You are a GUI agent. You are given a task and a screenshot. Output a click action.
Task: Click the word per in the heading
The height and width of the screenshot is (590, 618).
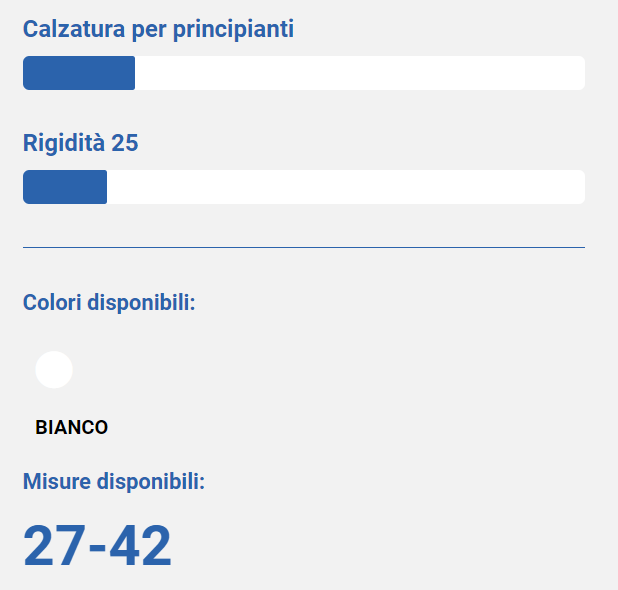point(149,31)
